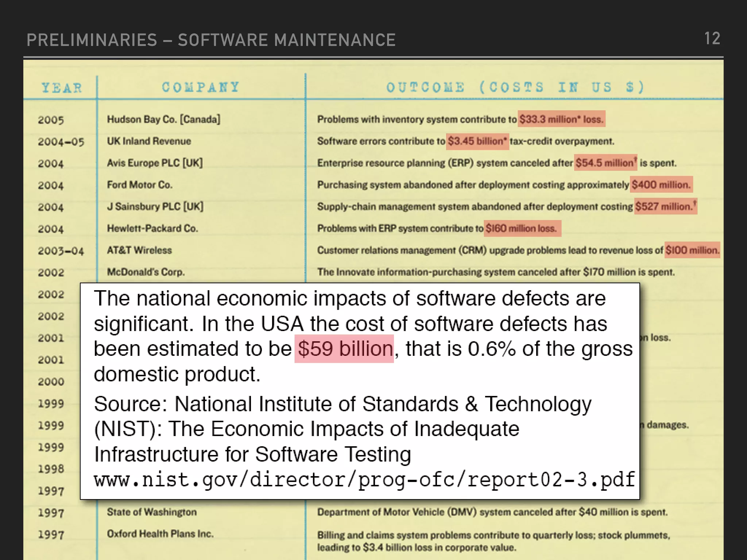Screen dimensions: 747x560
Task: Click the year '2003–04' cell
Action: 61,251
